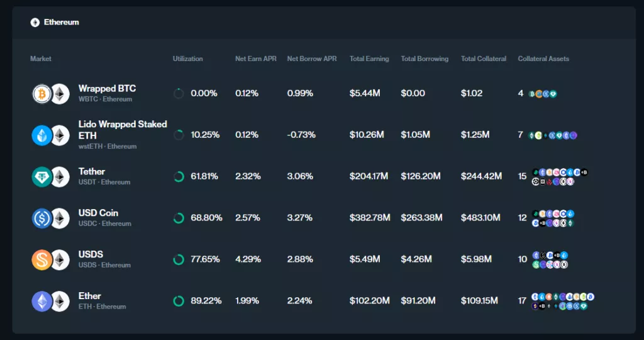The image size is (644, 340).
Task: Click the 61.81% utilization value
Action: click(204, 176)
